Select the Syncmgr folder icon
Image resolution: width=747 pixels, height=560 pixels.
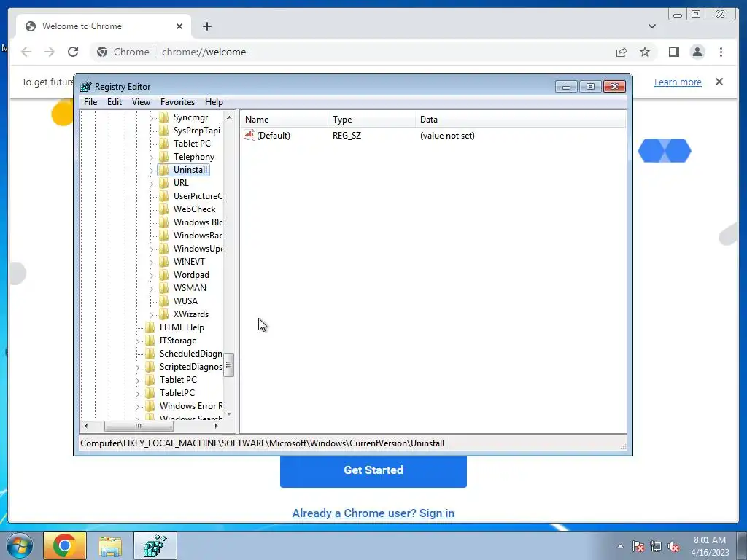click(x=164, y=117)
